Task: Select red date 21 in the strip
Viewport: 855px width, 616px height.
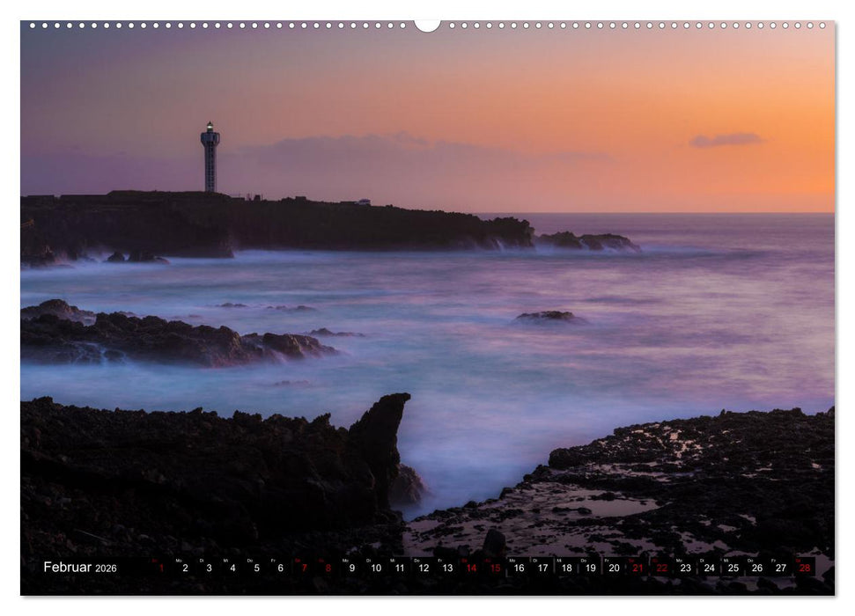Action: pos(637,567)
